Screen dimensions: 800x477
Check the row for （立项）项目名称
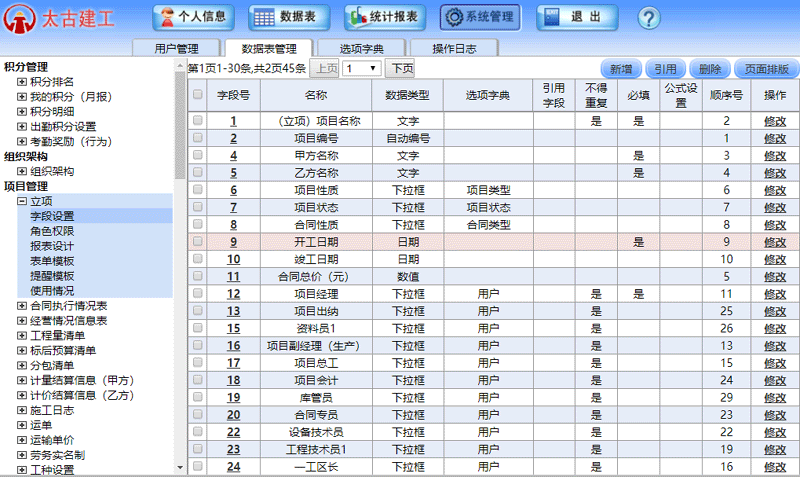pyautogui.click(x=197, y=120)
